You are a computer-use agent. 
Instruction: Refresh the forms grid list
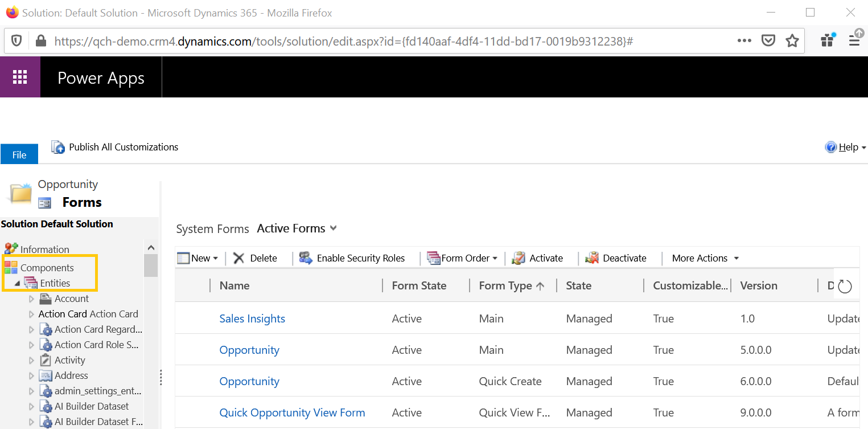tap(845, 286)
